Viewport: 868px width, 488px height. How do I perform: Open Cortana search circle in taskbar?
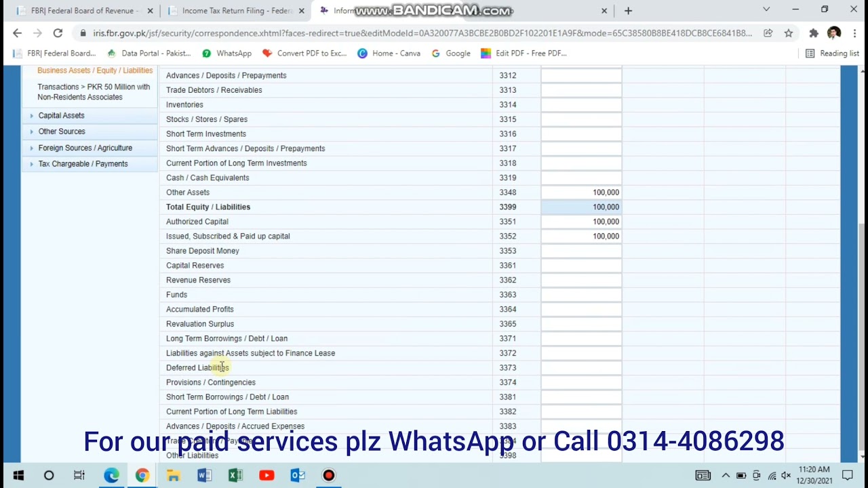[49, 476]
